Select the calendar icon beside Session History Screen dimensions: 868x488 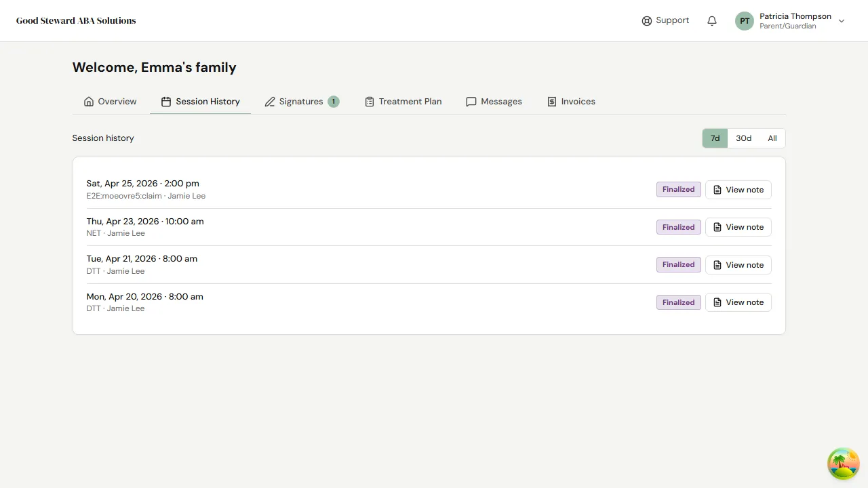[166, 101]
